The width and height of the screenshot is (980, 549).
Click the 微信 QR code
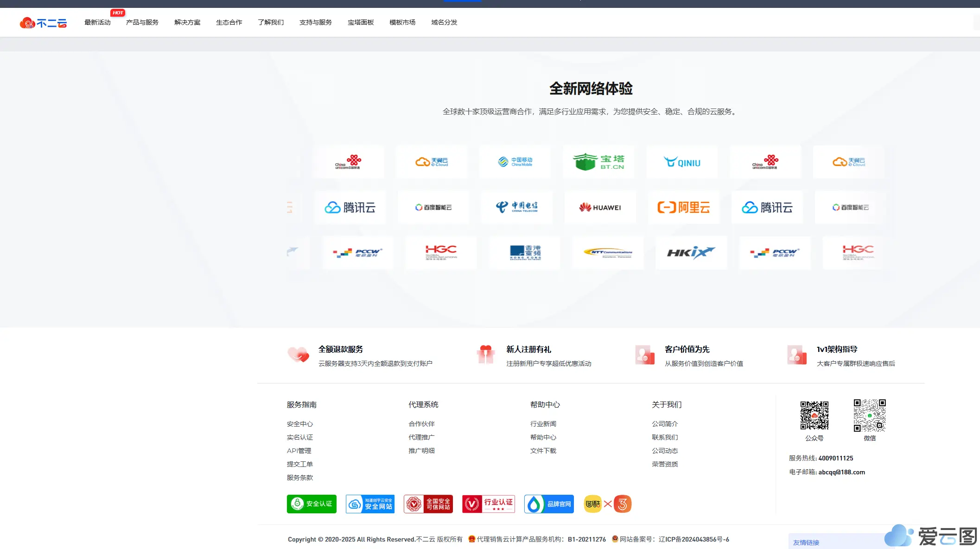(870, 415)
